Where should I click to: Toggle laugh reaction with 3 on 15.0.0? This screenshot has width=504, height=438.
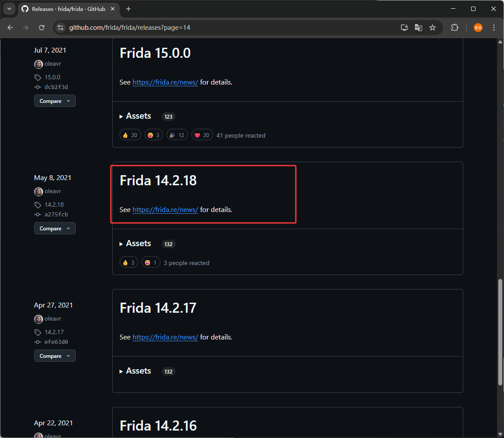coord(154,135)
